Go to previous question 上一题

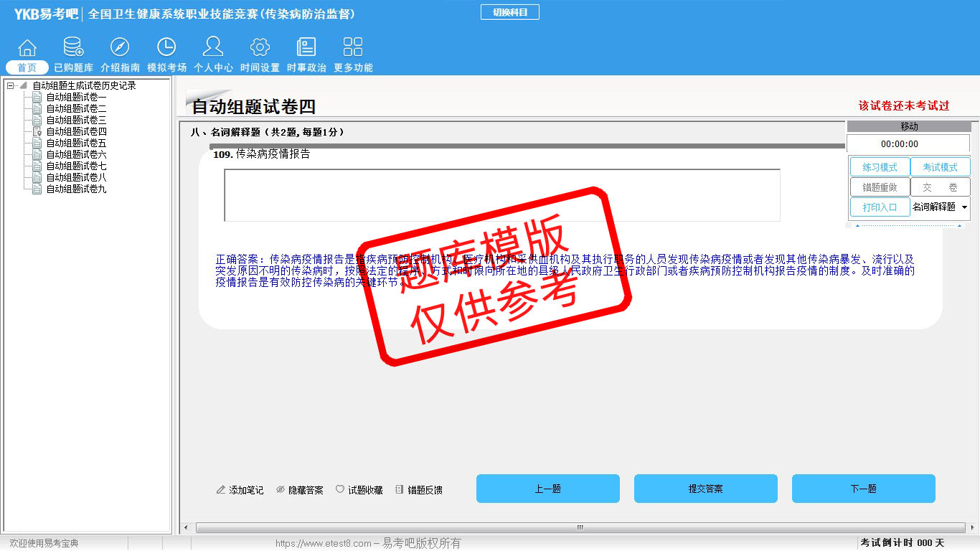[548, 489]
